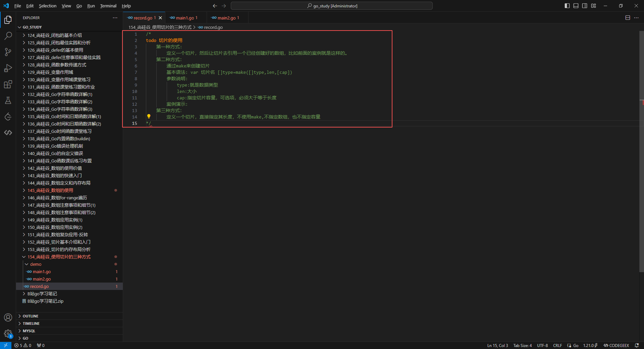Select B站go学习笔记.zip file
The image size is (644, 349).
(x=69, y=301)
